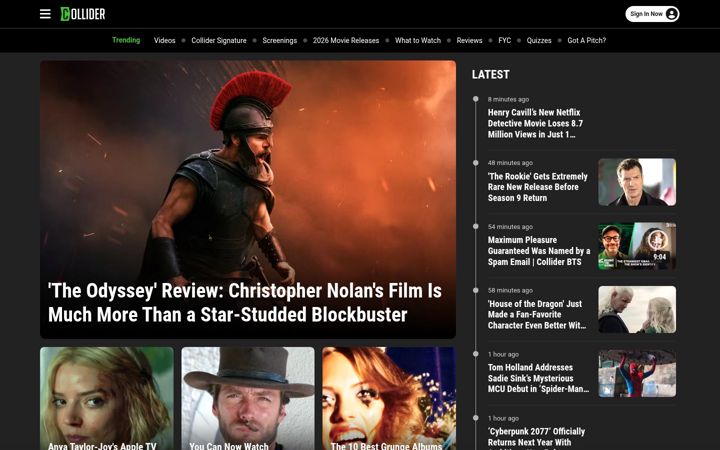This screenshot has width=720, height=450.
Task: Click the '8 minutes ago' timestamp
Action: [508, 99]
